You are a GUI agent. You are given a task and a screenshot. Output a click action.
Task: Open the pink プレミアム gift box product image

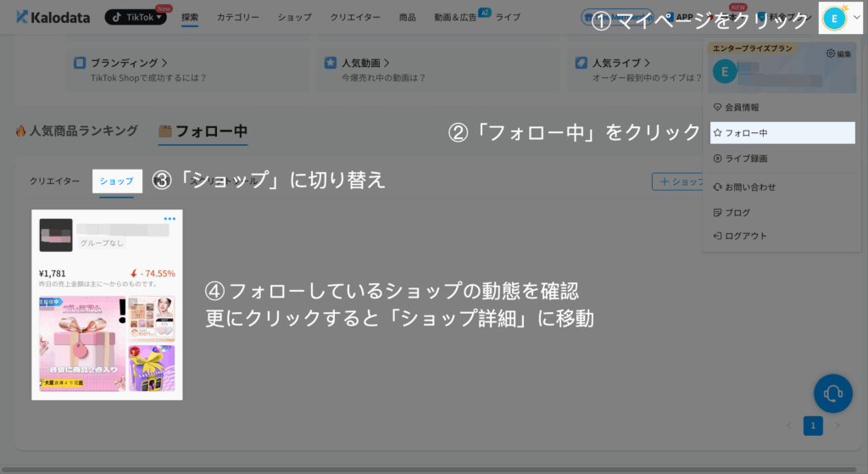point(82,344)
